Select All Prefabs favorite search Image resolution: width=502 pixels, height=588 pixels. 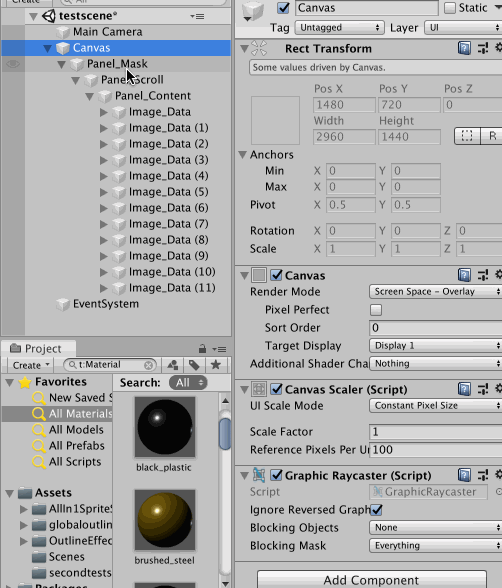(77, 446)
